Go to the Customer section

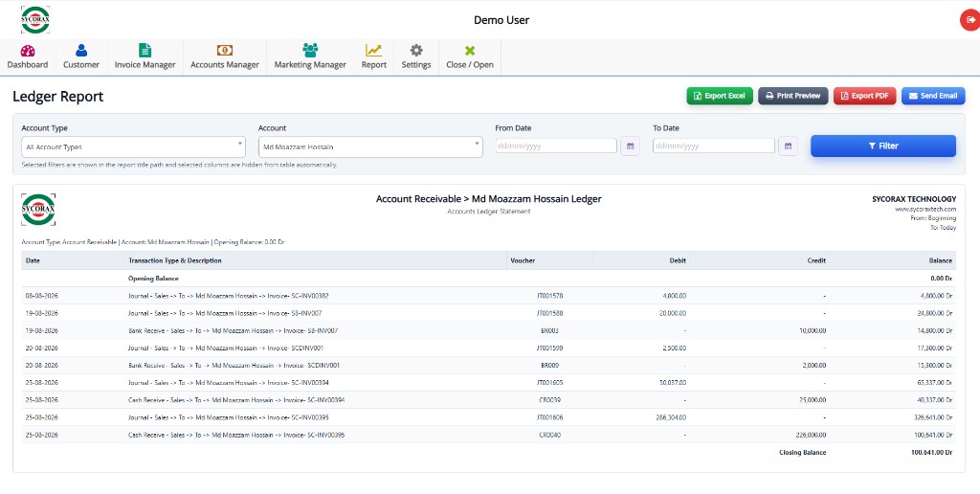pyautogui.click(x=81, y=56)
